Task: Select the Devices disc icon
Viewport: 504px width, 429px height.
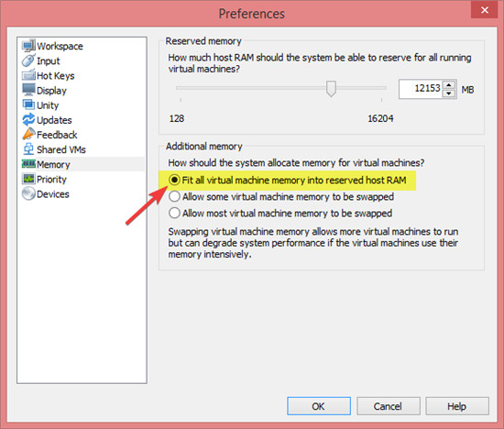Action: coord(28,193)
